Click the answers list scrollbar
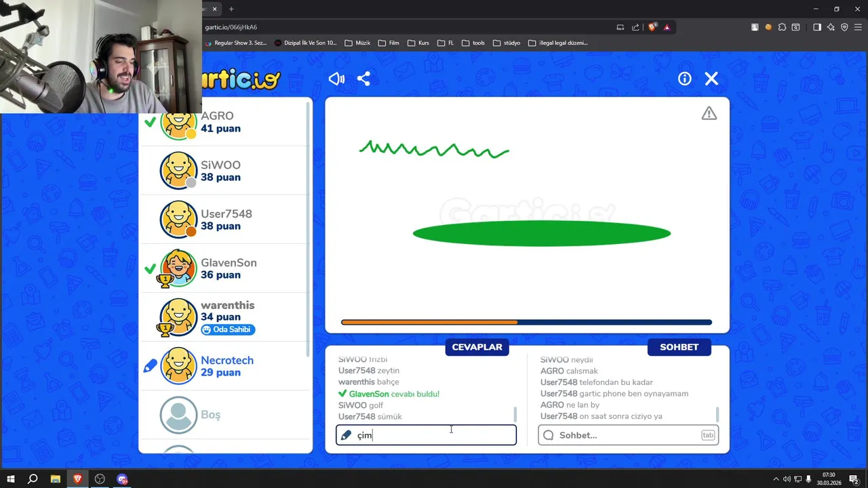 click(515, 414)
